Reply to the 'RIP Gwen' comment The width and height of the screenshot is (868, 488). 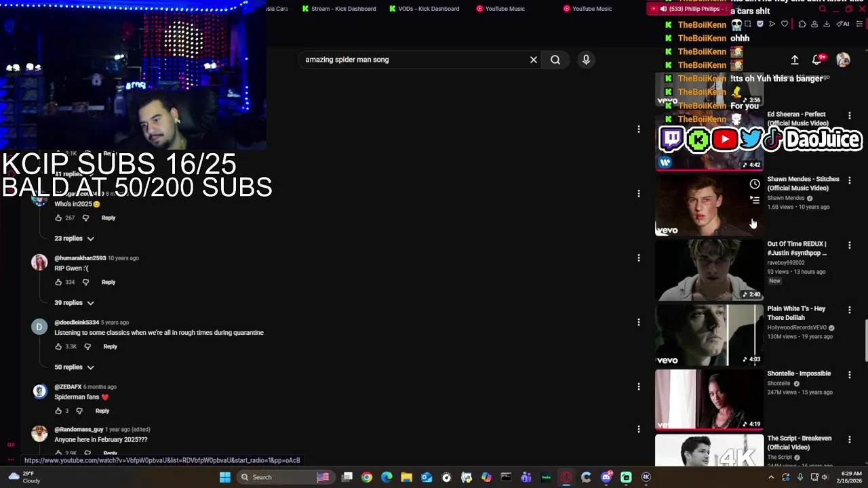pos(108,282)
